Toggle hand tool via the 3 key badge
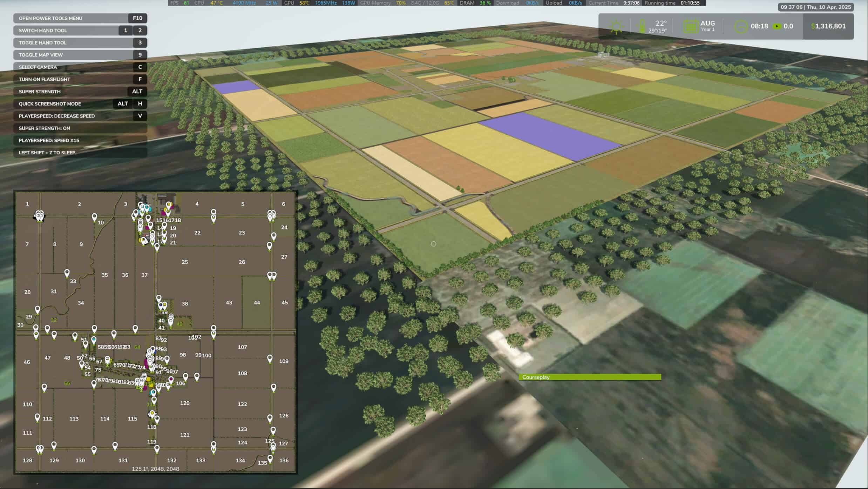The image size is (868, 489). [140, 42]
